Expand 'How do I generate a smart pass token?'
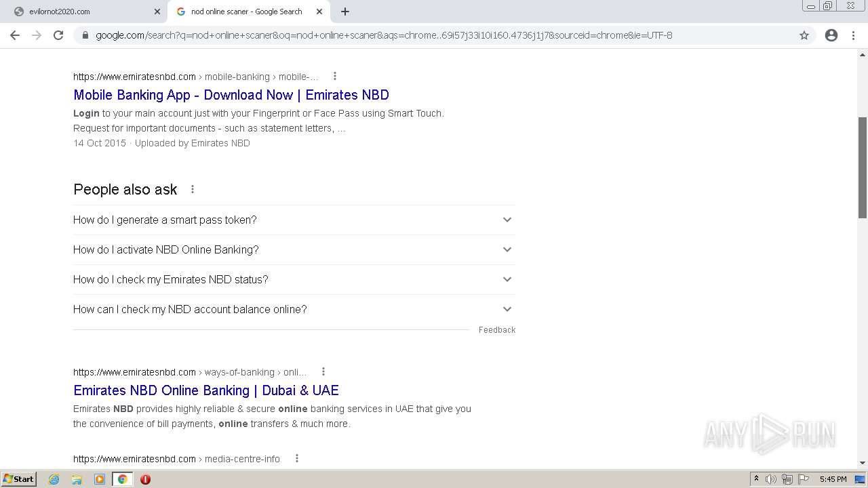Screen dimensions: 868x488 point(294,220)
